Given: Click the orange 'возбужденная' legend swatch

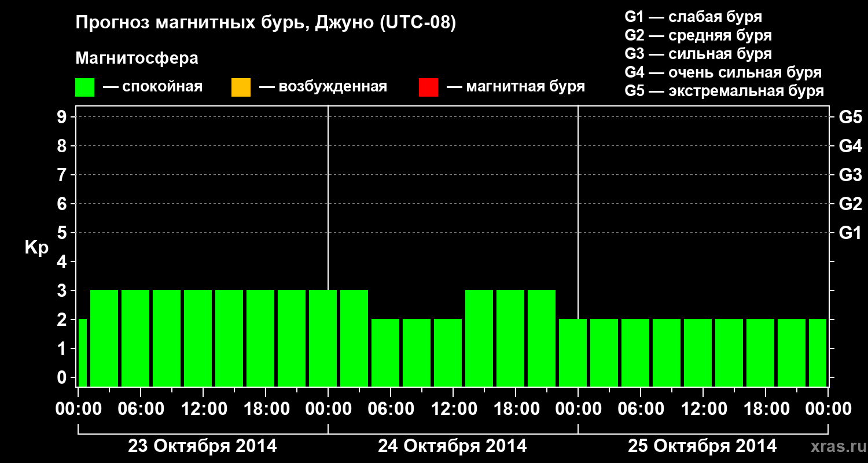Looking at the screenshot, I should (x=241, y=87).
